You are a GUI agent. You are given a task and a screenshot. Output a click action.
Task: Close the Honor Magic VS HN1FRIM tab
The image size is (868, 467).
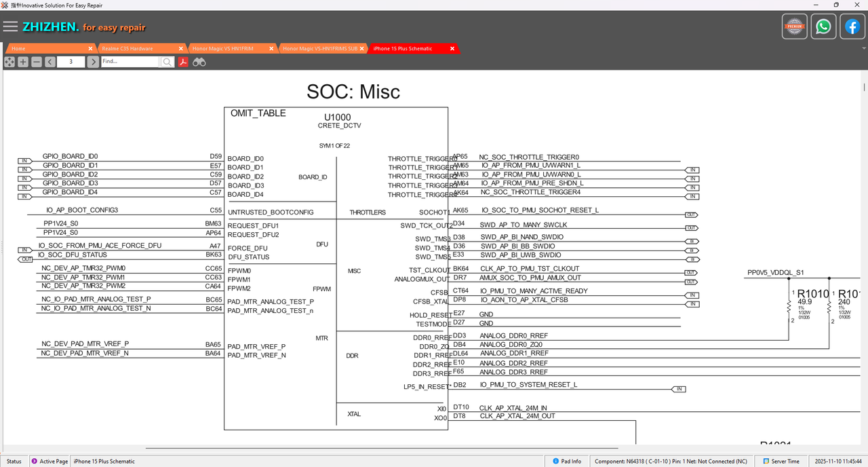point(271,48)
